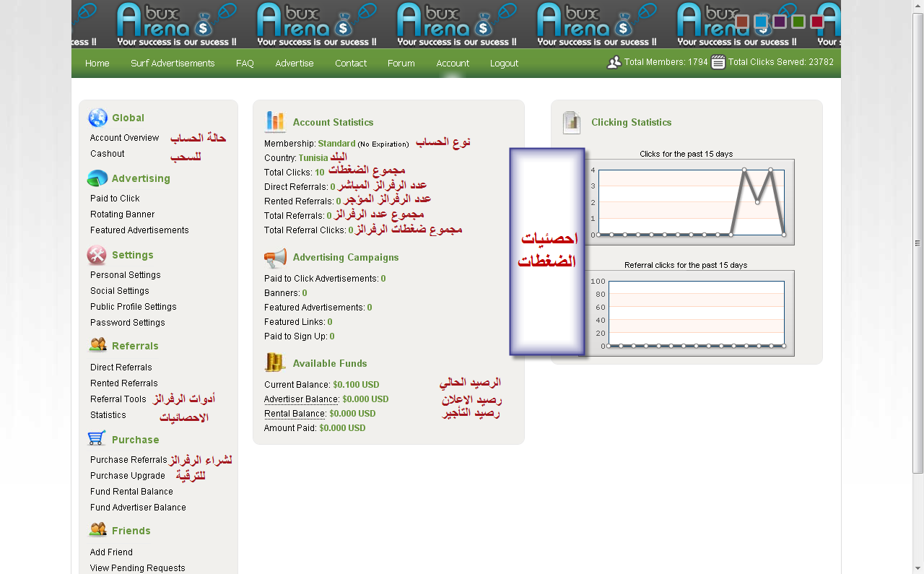Click the $0.100 USD current balance
924x574 pixels.
pyautogui.click(x=356, y=385)
